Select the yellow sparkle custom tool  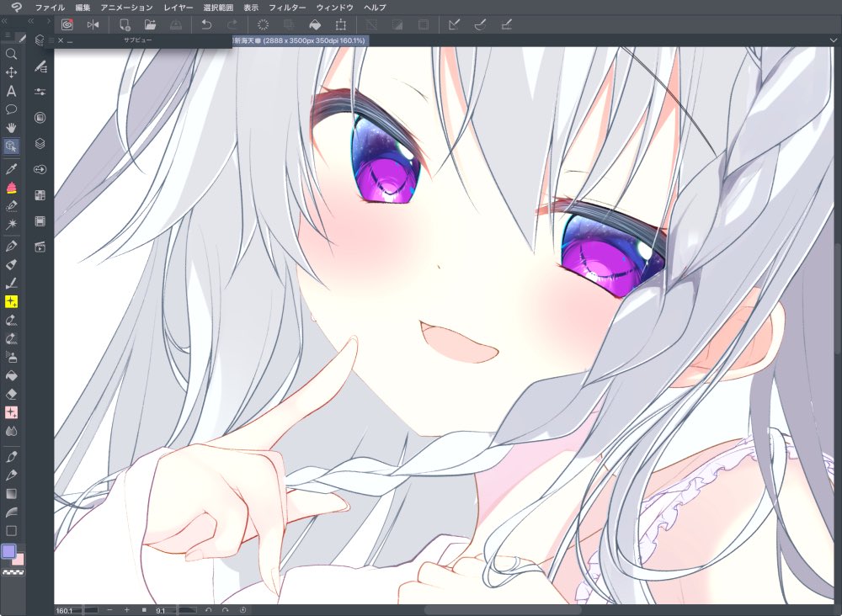(x=11, y=302)
